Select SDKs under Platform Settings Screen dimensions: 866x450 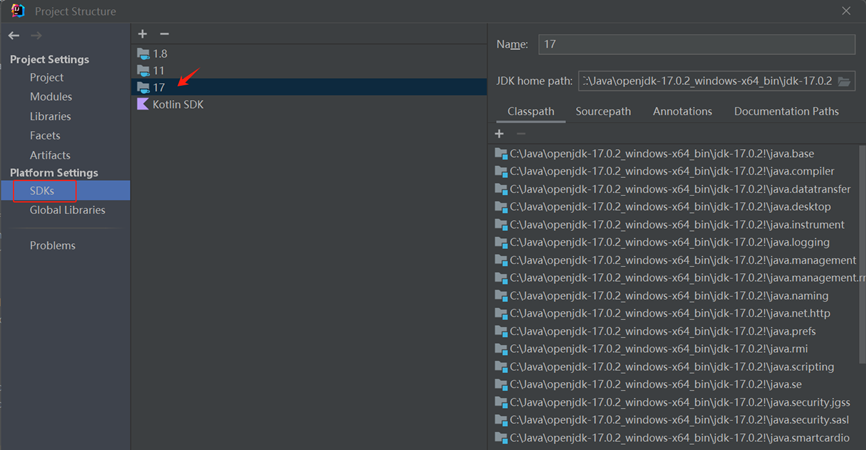pos(65,190)
